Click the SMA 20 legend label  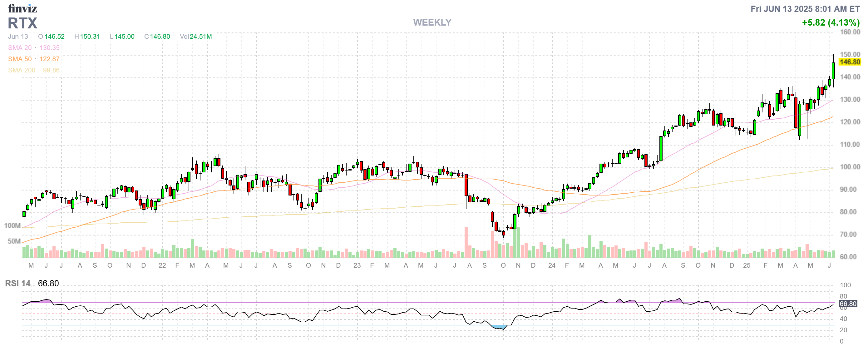click(20, 48)
